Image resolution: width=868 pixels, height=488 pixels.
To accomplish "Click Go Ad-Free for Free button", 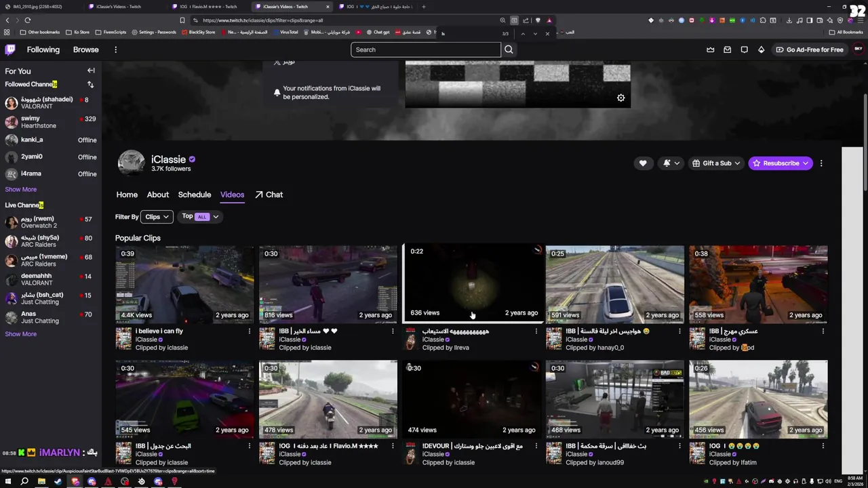I will tap(810, 49).
